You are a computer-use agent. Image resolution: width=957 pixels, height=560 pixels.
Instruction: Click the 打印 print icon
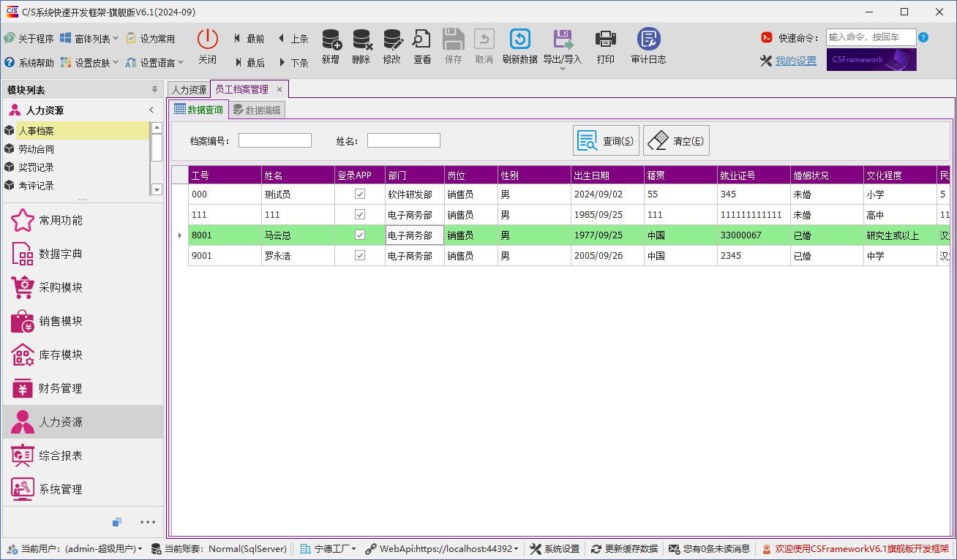pyautogui.click(x=606, y=39)
